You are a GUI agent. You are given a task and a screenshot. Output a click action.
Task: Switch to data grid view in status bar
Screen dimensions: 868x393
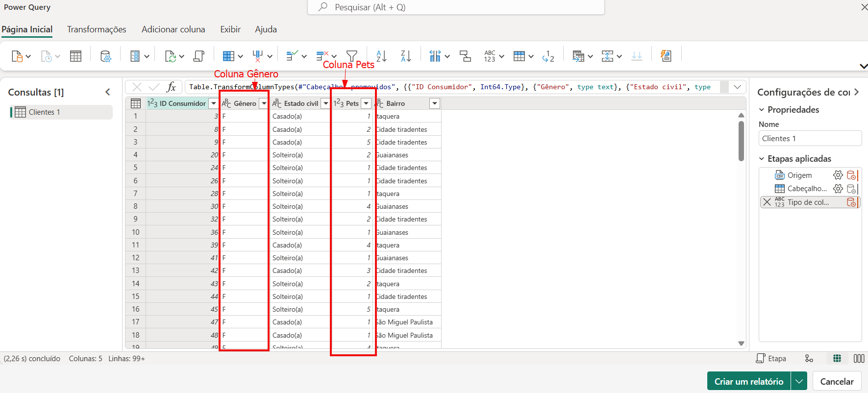tap(837, 359)
